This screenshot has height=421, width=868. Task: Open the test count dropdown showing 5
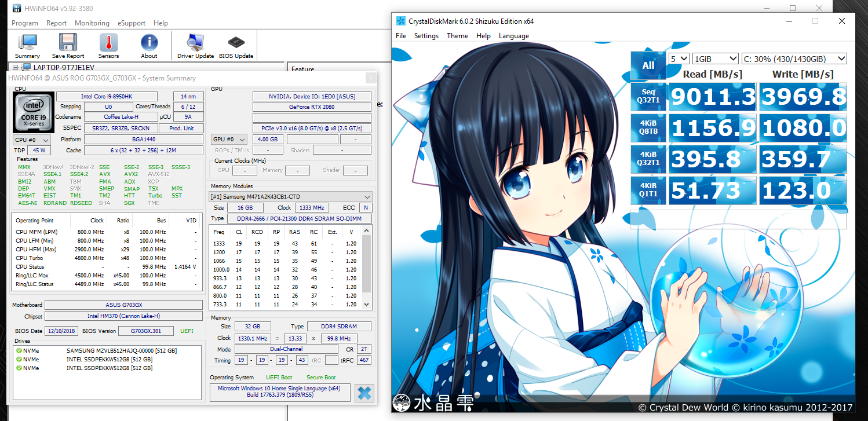tap(679, 58)
